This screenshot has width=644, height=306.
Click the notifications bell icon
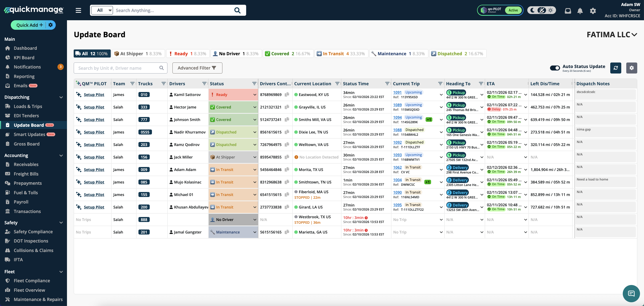[580, 10]
